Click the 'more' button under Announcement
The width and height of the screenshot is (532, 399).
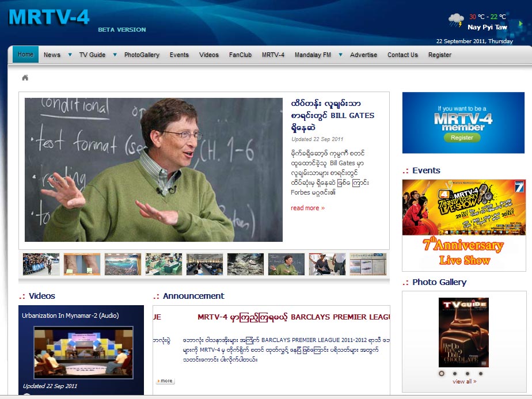coord(165,381)
